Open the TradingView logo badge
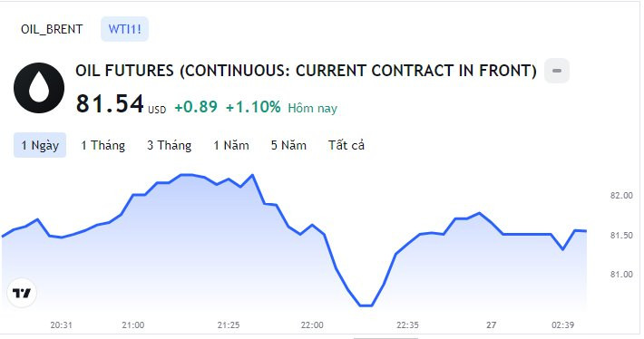The width and height of the screenshot is (644, 339). coord(22,293)
